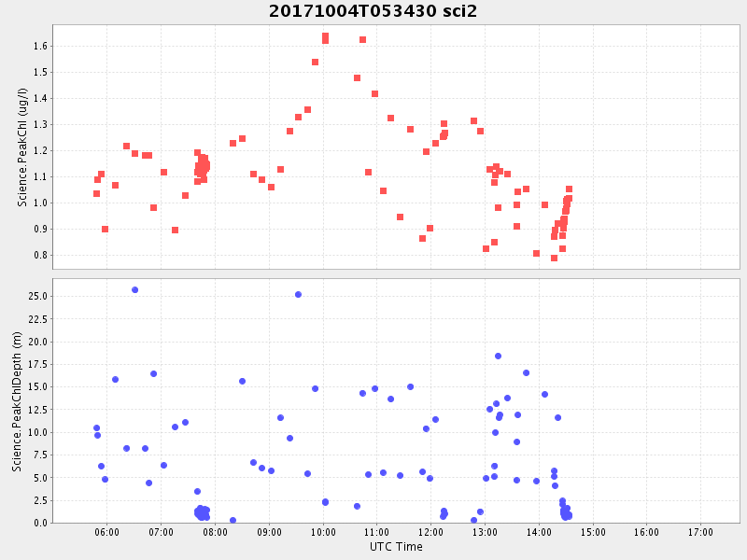Viewport: 747px width, 560px height.
Task: Click the blue depth point above 25 near 09:30
Action: click(x=298, y=294)
